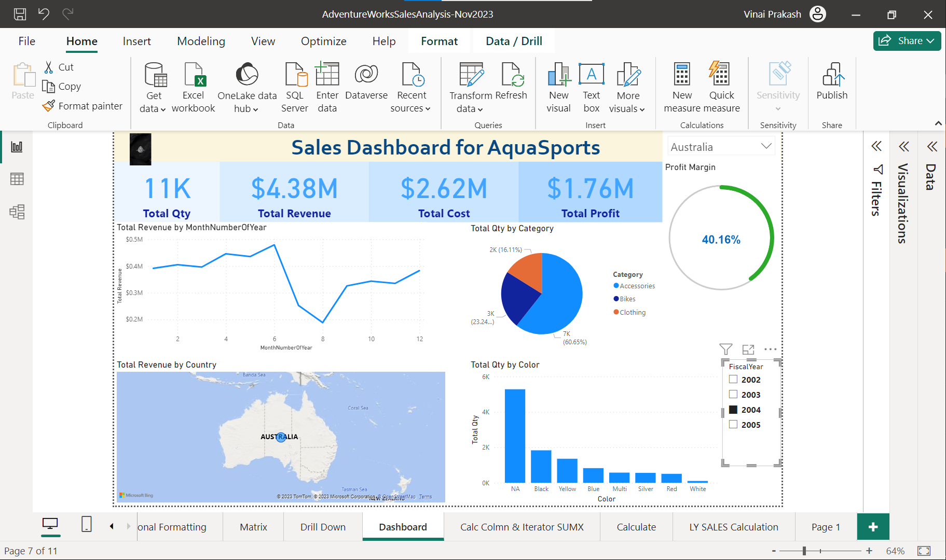The width and height of the screenshot is (946, 560).
Task: Expand the Visualizations pane
Action: pyautogui.click(x=904, y=146)
